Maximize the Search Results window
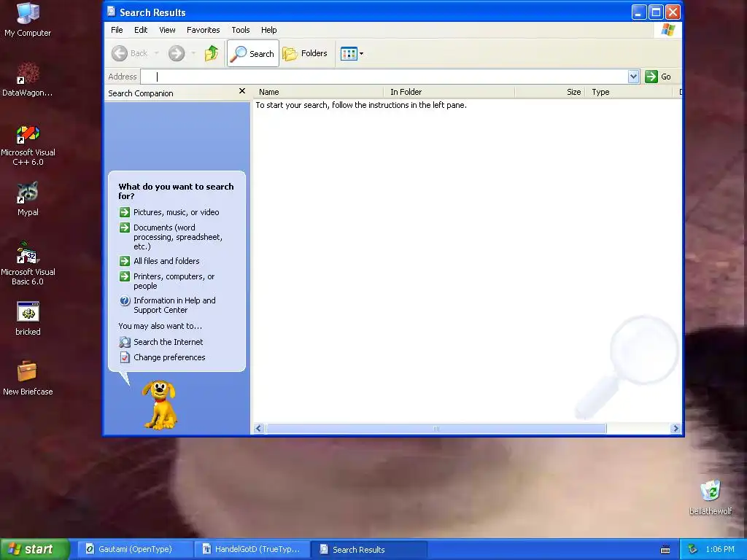The width and height of the screenshot is (747, 560). point(656,12)
